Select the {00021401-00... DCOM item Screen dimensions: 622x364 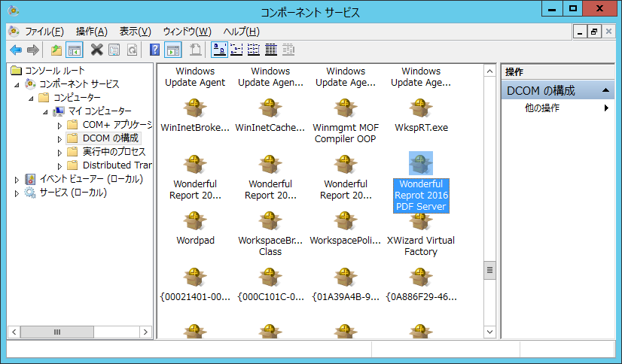click(195, 285)
